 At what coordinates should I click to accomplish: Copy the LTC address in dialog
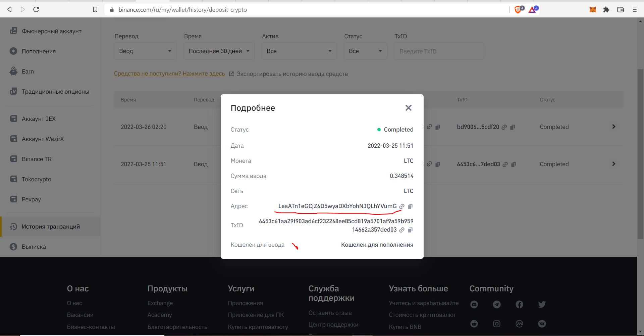point(410,206)
